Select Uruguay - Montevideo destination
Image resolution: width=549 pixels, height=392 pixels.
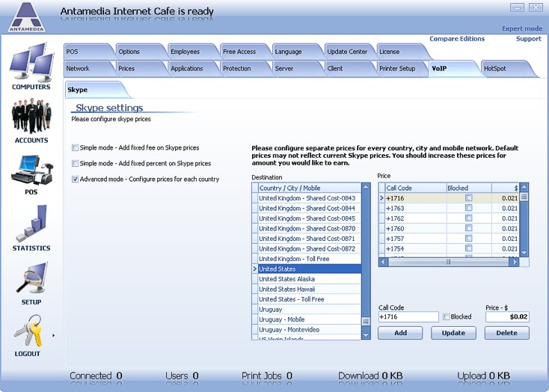310,330
